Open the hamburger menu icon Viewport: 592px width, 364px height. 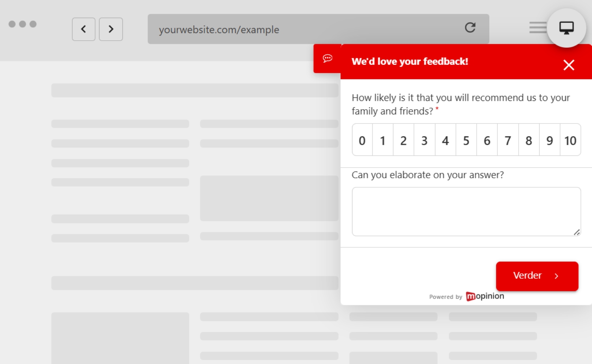(538, 28)
